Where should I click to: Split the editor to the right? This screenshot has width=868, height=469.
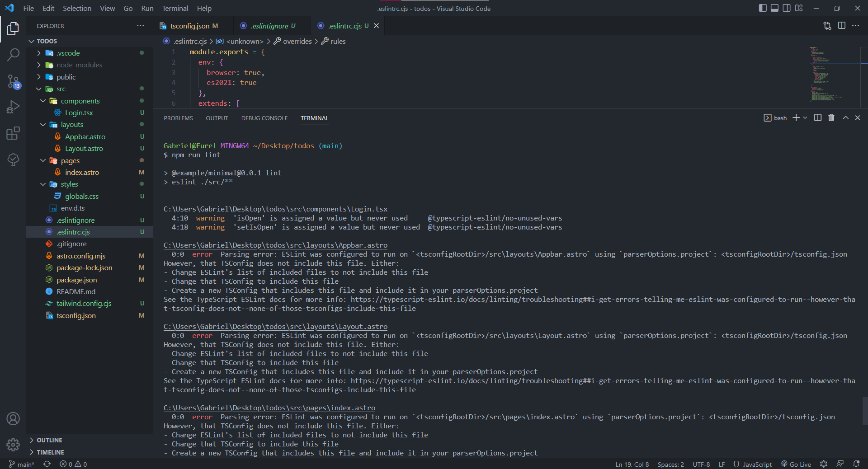[842, 26]
